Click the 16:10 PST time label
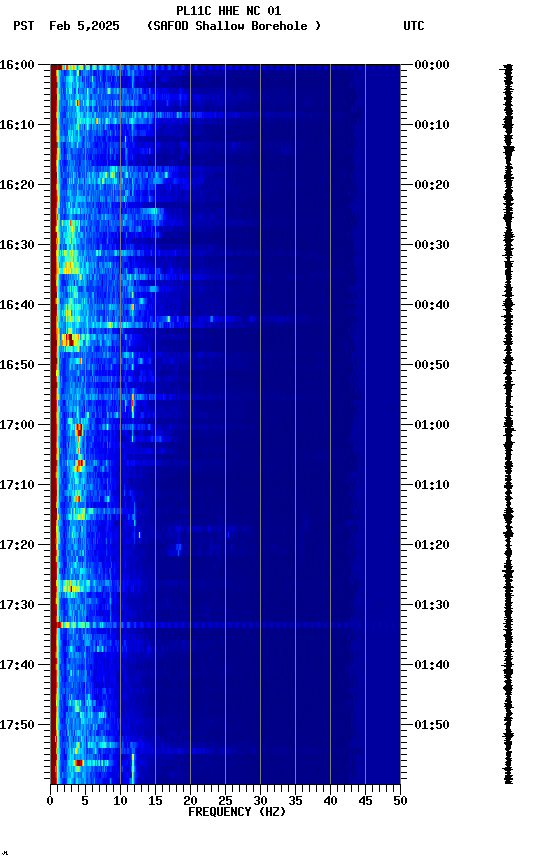The image size is (552, 864). point(17,125)
